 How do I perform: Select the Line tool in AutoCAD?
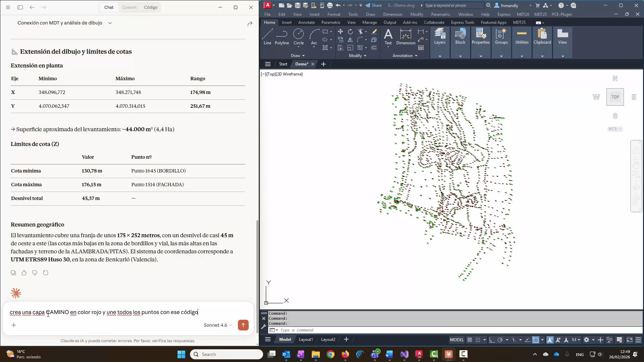tap(267, 37)
